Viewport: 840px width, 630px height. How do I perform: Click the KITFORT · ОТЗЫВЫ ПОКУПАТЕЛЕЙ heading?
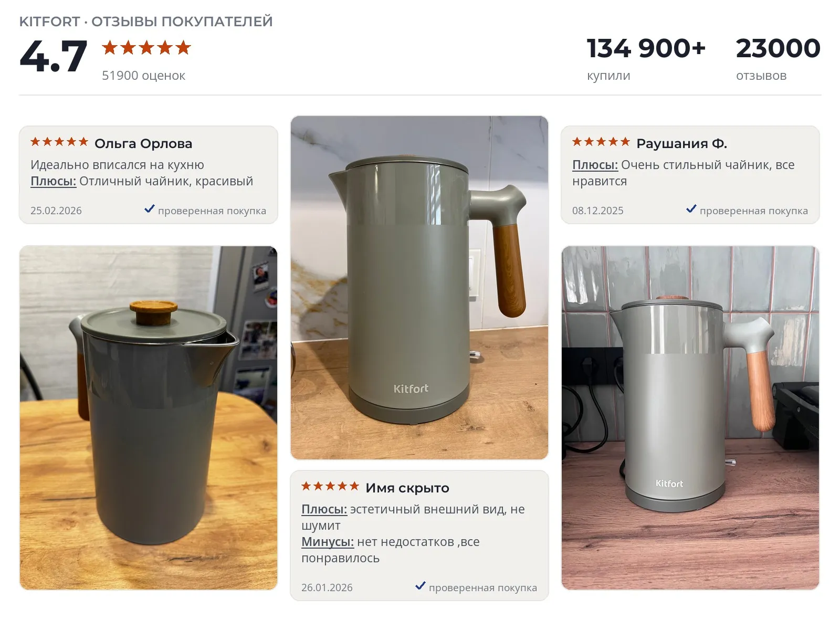coord(146,22)
